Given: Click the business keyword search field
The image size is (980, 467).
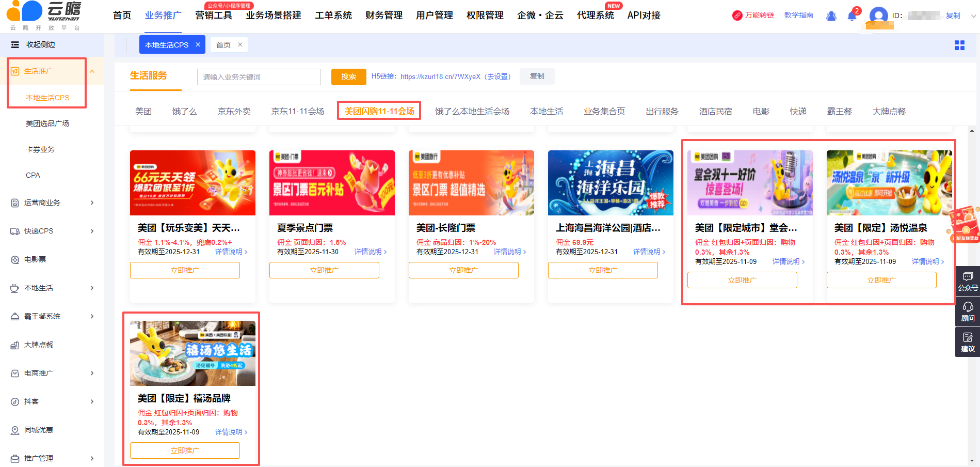Looking at the screenshot, I should click(x=259, y=77).
